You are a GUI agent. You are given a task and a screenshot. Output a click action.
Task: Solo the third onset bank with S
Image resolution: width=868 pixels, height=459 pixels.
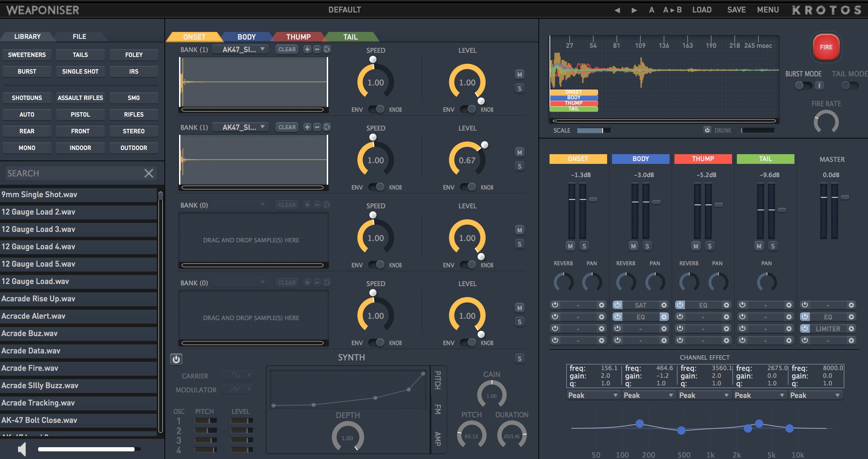click(519, 244)
